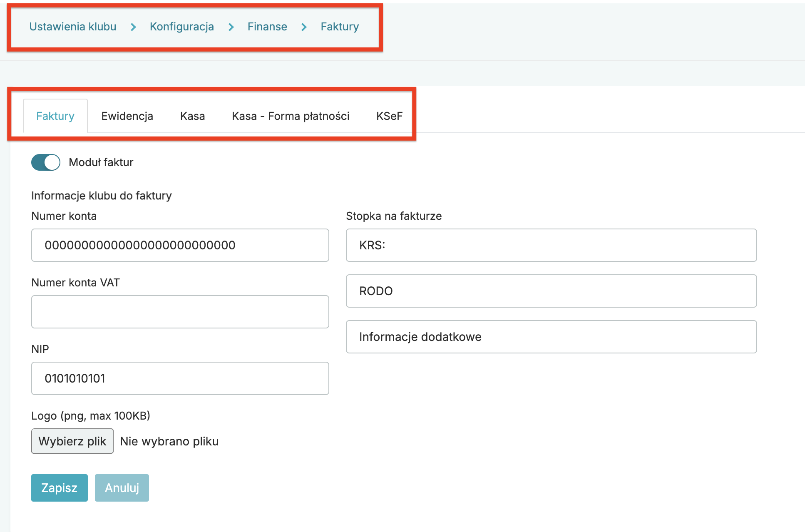This screenshot has width=805, height=532.
Task: Open the Kasa tab
Action: tap(192, 116)
